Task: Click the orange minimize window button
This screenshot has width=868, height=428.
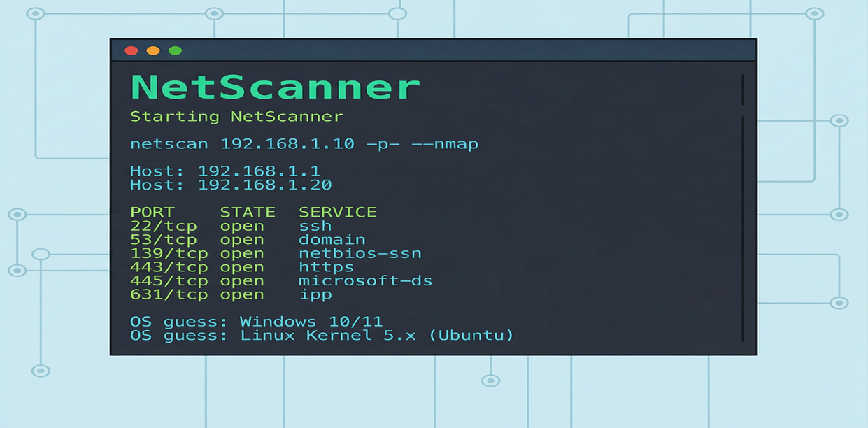Action: point(153,50)
